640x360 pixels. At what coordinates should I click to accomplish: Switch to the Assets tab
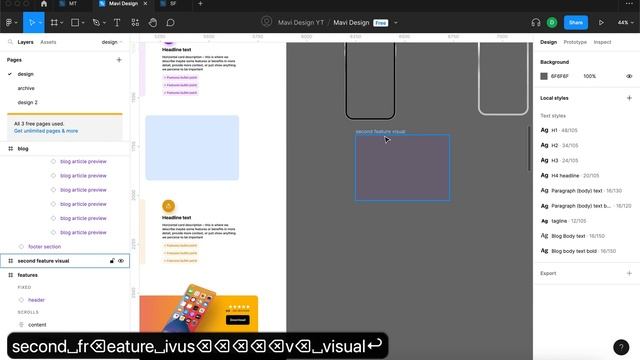coord(48,42)
